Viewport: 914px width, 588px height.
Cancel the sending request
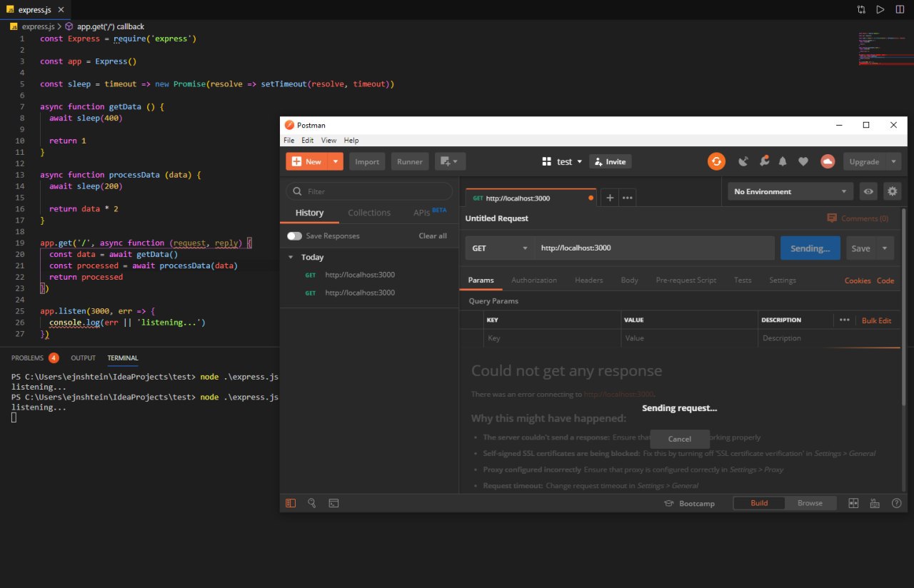point(680,439)
